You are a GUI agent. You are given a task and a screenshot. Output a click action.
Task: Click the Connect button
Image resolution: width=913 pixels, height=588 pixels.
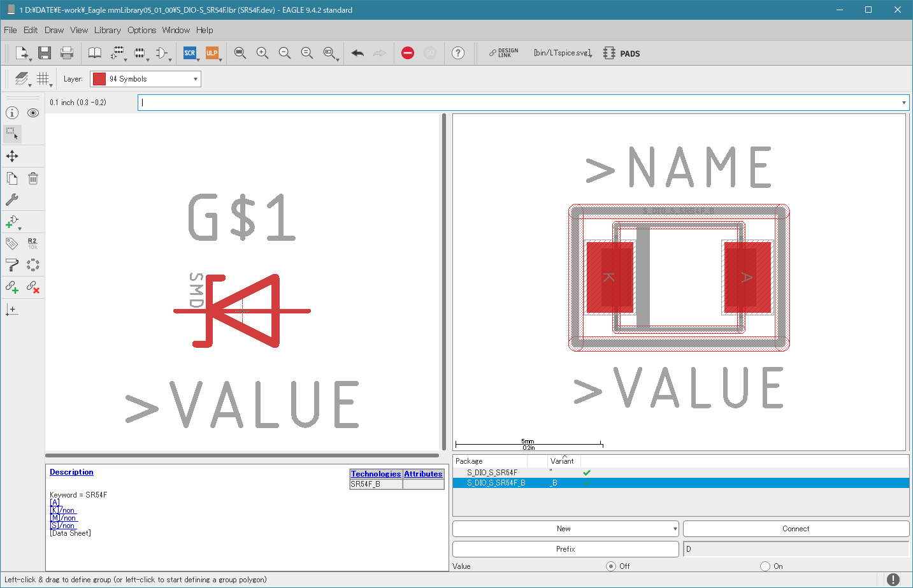(796, 529)
